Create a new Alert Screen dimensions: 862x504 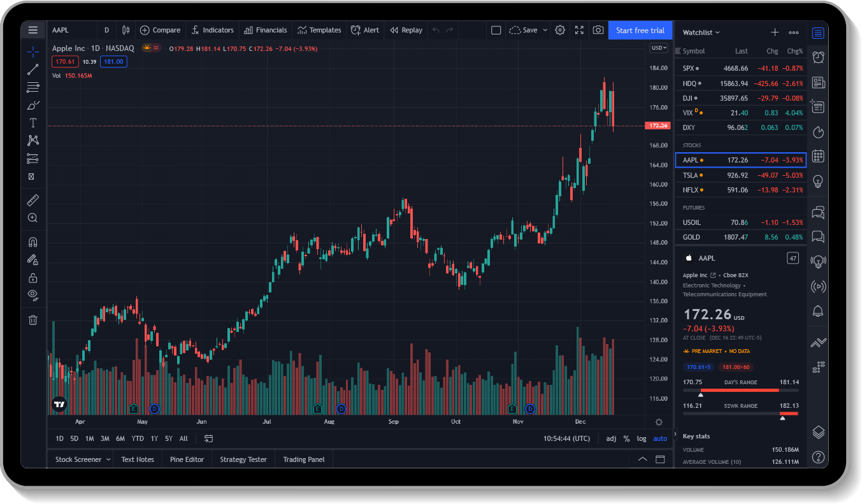click(364, 30)
